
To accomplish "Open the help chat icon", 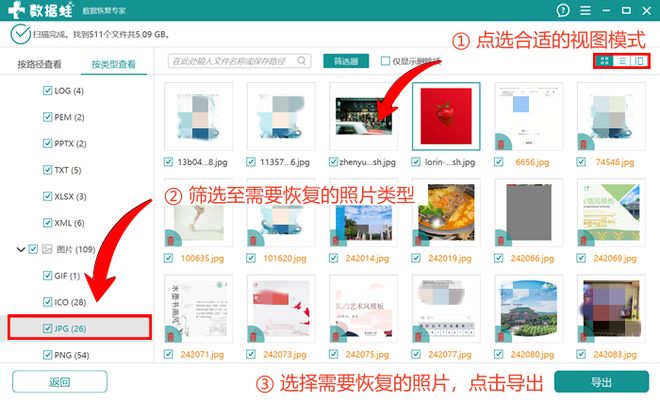I will (565, 11).
